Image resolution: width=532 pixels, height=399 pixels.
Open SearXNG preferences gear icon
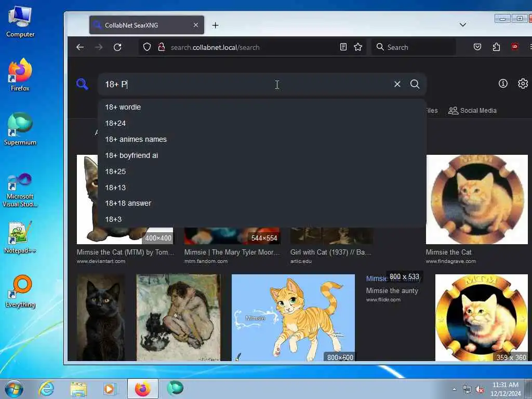(x=523, y=84)
